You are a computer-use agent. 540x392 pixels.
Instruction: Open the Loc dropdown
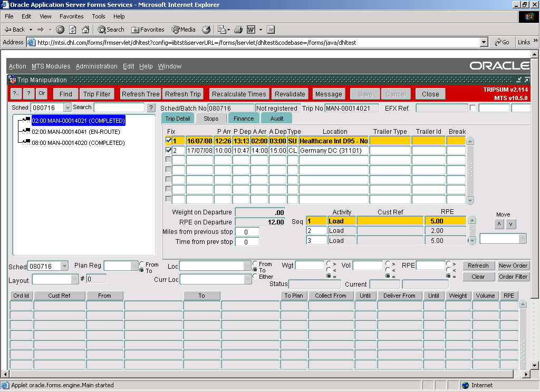click(247, 266)
